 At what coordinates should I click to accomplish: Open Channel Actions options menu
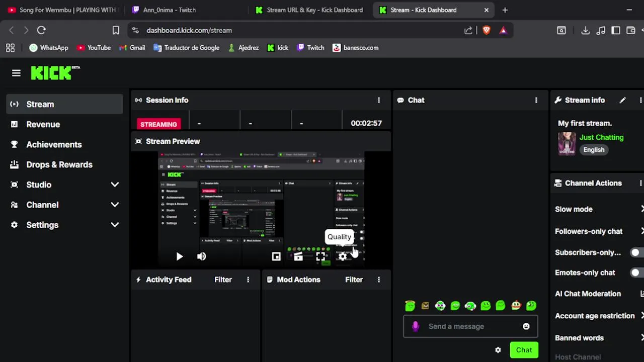tap(640, 183)
